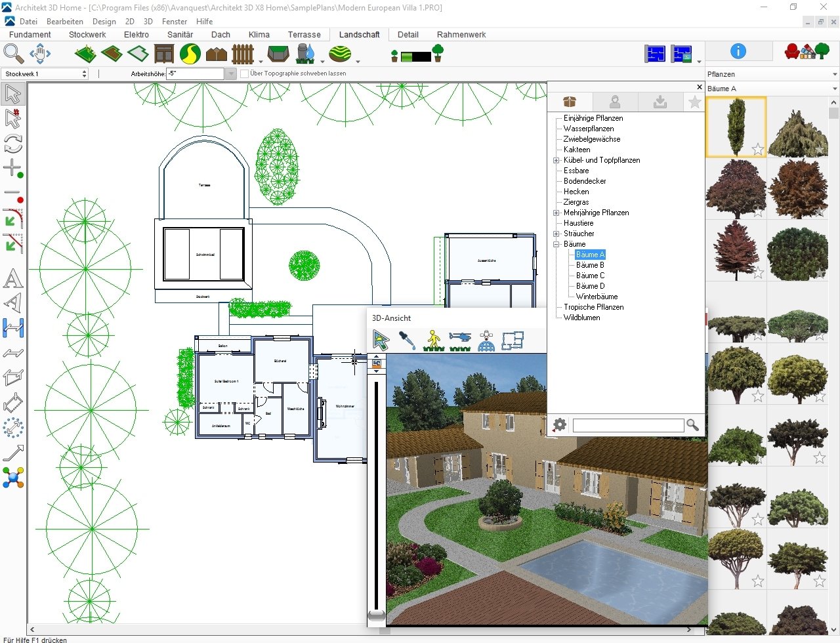Select Winterbäume in the plant tree

pos(597,297)
